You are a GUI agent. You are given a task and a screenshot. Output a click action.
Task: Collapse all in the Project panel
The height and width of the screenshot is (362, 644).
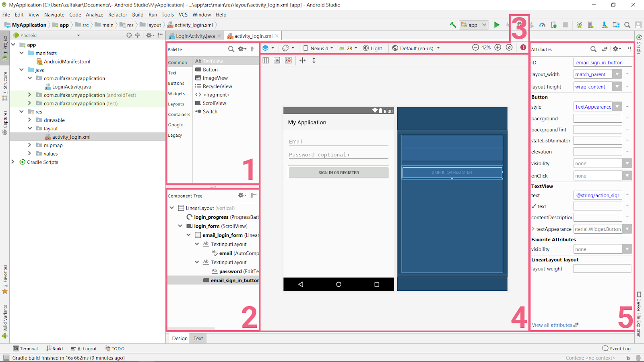pos(138,35)
